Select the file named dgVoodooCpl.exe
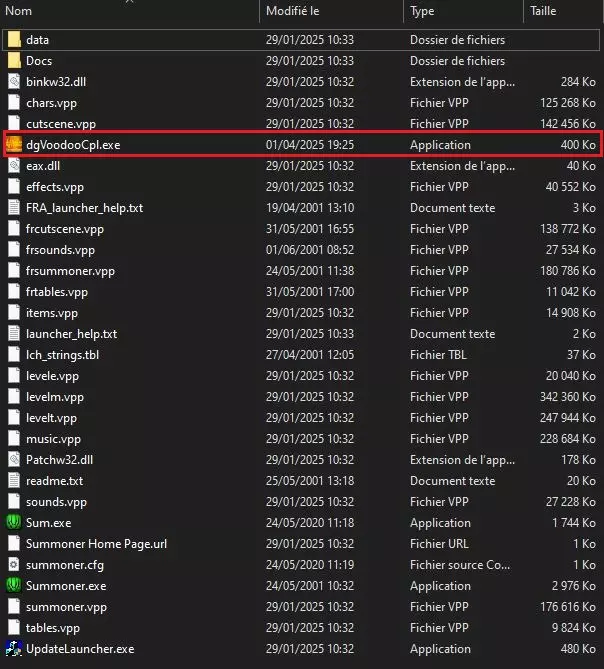Screen dimensions: 604x669 point(73,145)
